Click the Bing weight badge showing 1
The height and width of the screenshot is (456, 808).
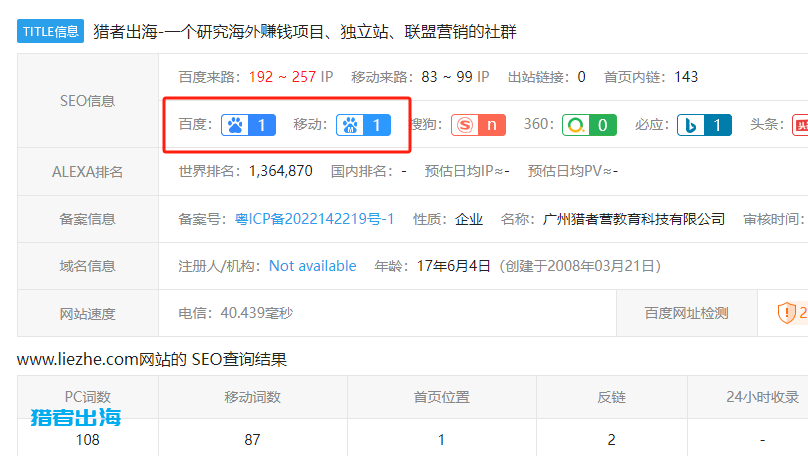pyautogui.click(x=704, y=125)
